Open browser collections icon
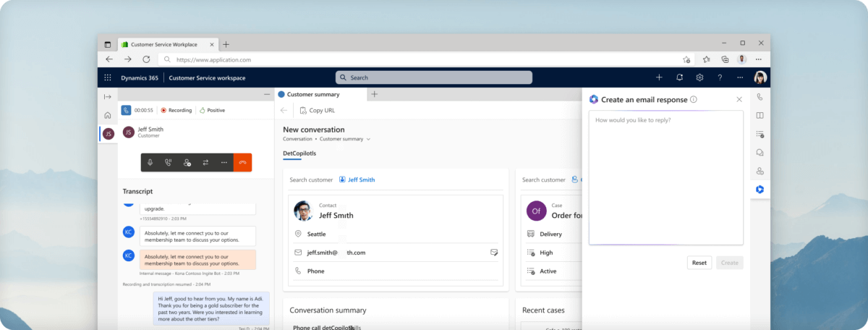The width and height of the screenshot is (868, 330). 725,59
